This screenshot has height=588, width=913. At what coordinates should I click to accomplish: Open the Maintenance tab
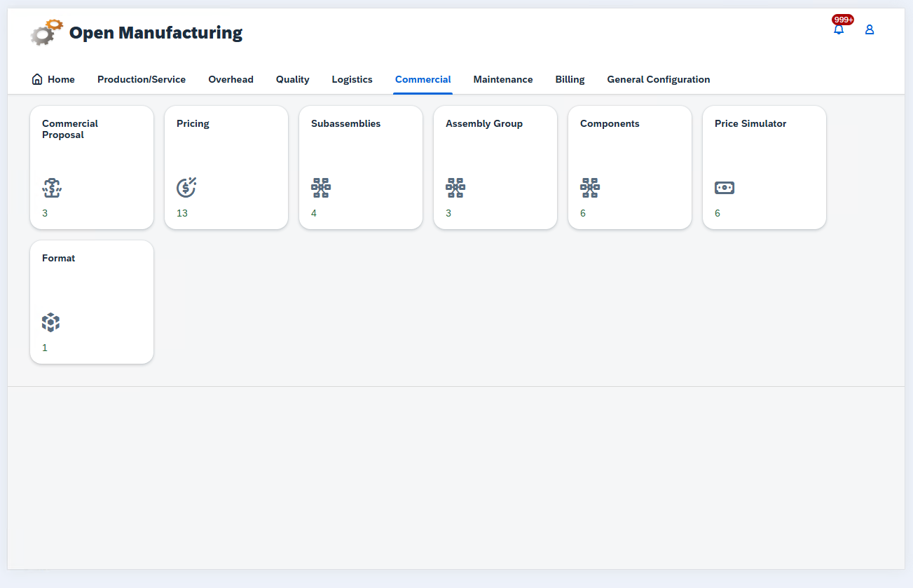[x=502, y=79]
